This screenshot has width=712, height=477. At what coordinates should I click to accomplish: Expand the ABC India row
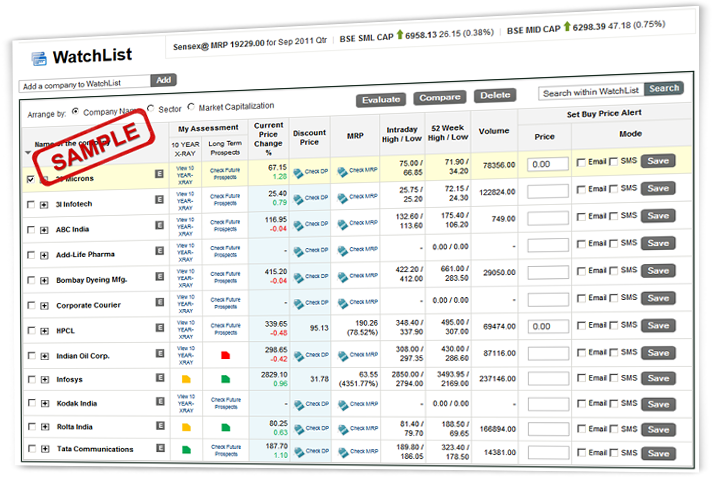(44, 230)
